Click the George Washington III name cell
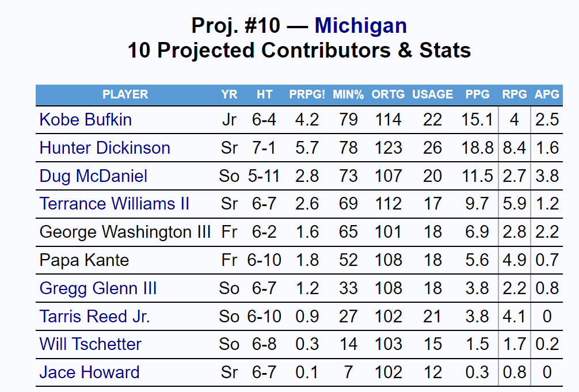 coord(125,232)
